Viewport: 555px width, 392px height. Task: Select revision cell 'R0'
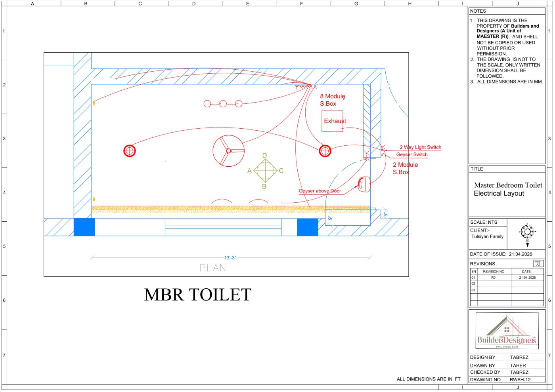(x=494, y=278)
